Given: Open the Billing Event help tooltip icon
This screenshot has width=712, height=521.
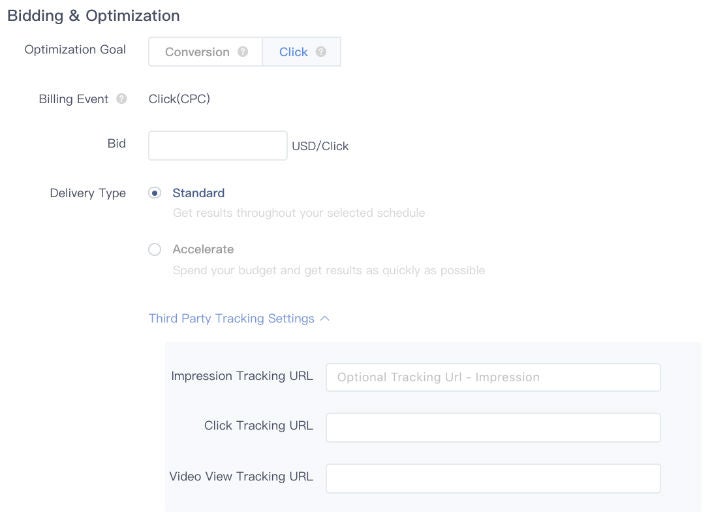Looking at the screenshot, I should click(x=122, y=99).
